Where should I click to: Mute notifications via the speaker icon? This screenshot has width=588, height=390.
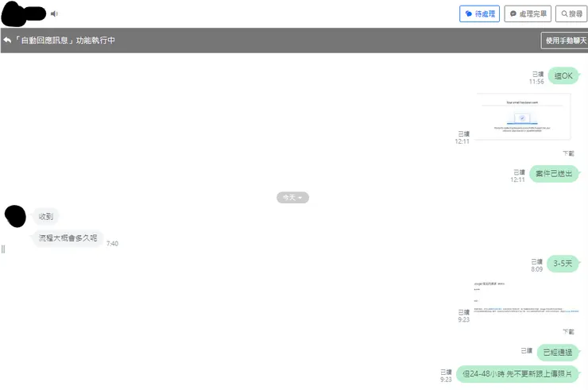(x=54, y=14)
